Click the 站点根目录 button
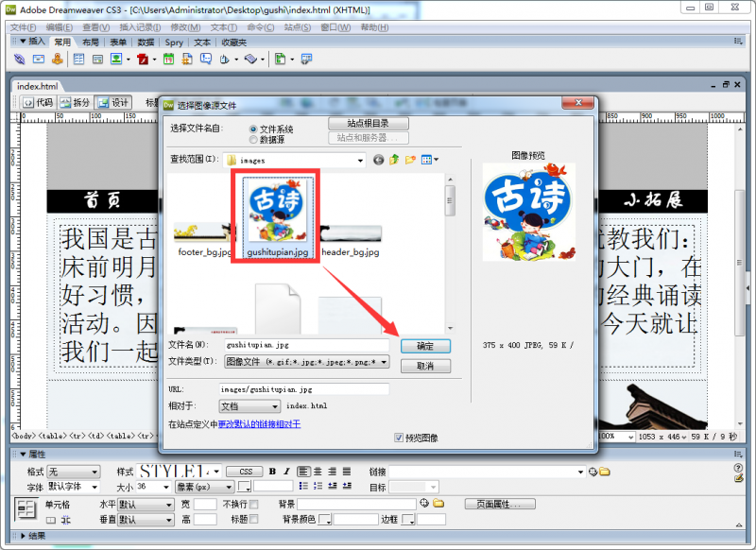The height and width of the screenshot is (550, 756). (x=369, y=124)
